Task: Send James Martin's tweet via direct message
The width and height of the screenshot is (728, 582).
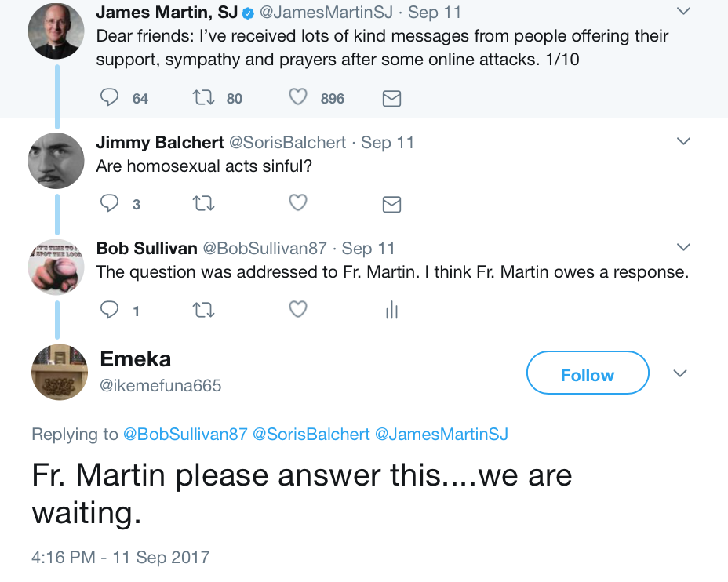Action: [x=391, y=98]
